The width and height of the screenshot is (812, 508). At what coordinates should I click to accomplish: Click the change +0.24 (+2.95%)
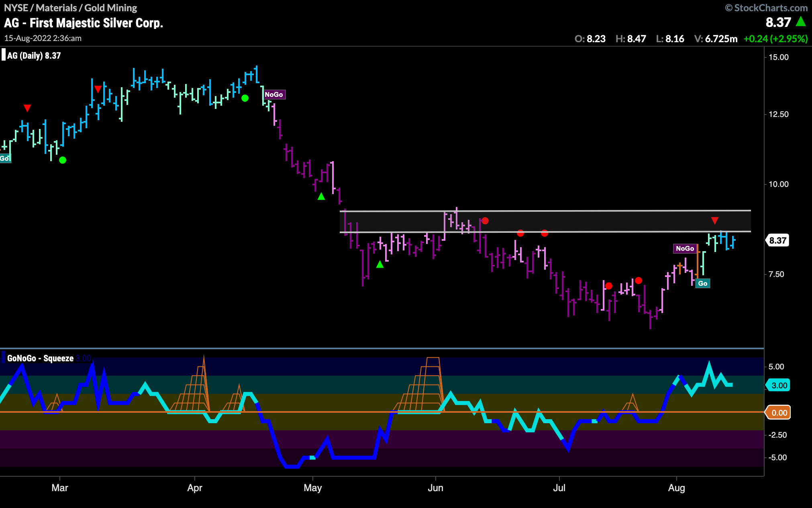pyautogui.click(x=775, y=39)
